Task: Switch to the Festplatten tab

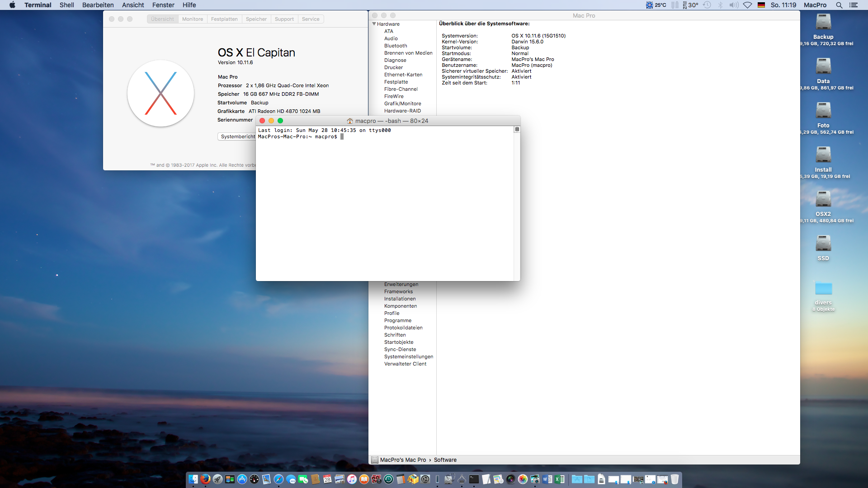Action: (224, 19)
